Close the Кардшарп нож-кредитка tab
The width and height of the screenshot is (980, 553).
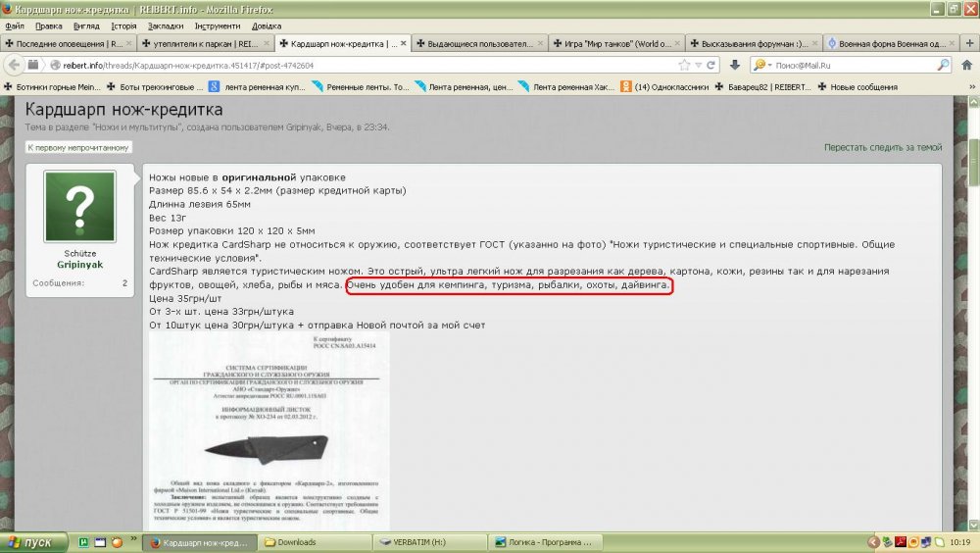(403, 43)
